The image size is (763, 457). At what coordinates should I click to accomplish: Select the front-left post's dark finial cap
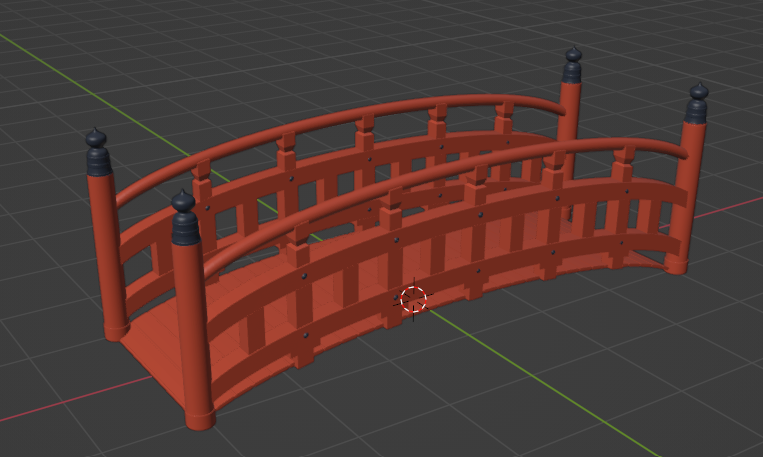(x=185, y=221)
